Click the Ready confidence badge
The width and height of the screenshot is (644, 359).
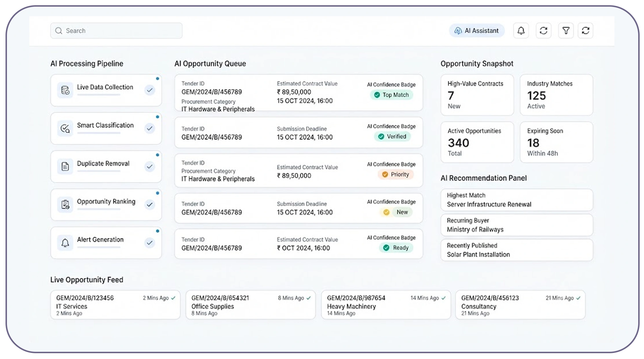click(x=396, y=248)
